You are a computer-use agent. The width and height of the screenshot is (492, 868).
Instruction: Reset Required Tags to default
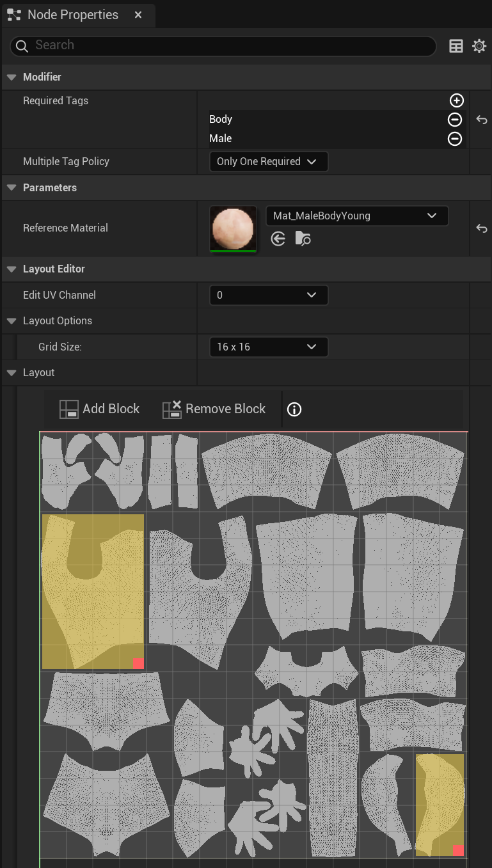(482, 120)
